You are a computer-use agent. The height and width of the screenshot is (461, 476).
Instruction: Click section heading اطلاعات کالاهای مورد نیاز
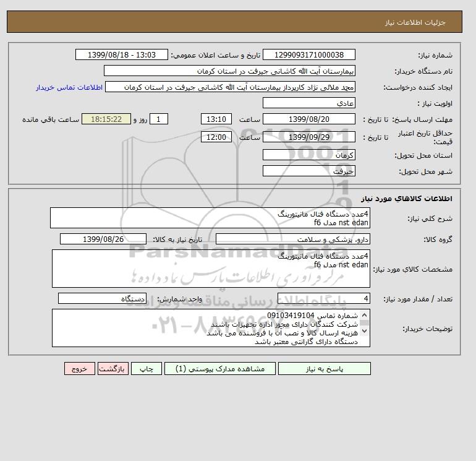click(x=407, y=199)
